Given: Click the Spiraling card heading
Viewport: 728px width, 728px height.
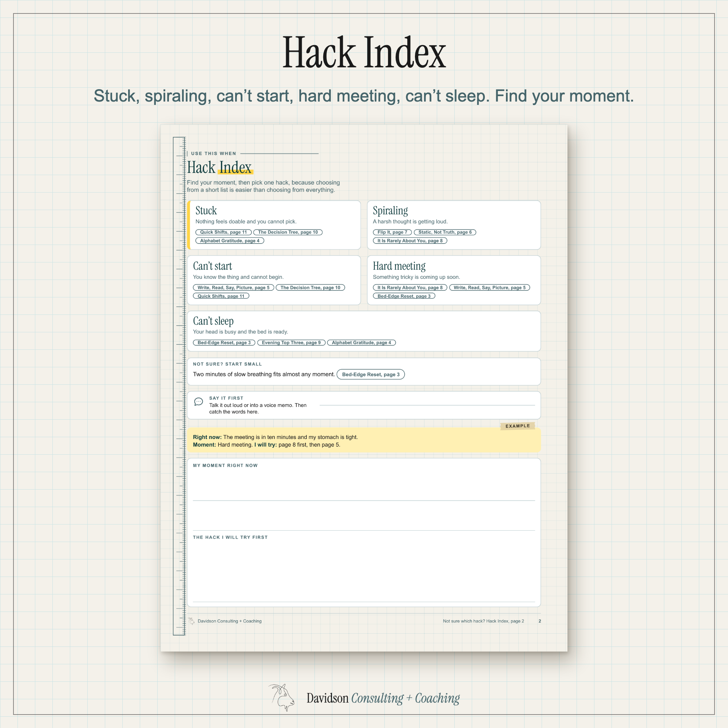Looking at the screenshot, I should tap(390, 211).
